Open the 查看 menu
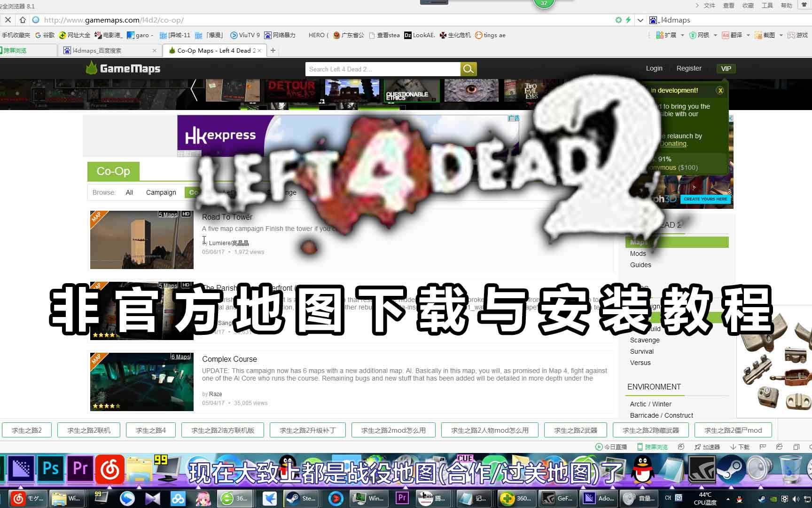This screenshot has width=812, height=508. [x=729, y=6]
